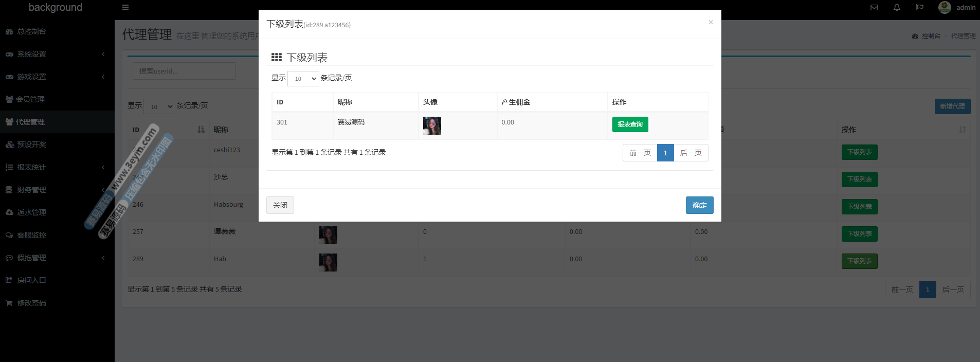Click the 关闭 button in modal
The image size is (980, 362).
pos(280,205)
